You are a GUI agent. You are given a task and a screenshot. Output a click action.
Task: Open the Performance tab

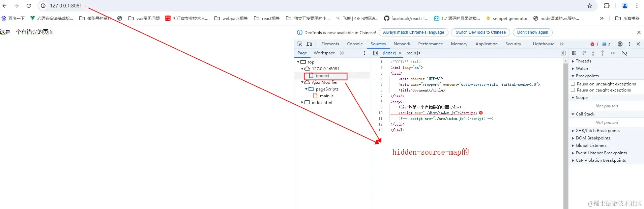431,44
